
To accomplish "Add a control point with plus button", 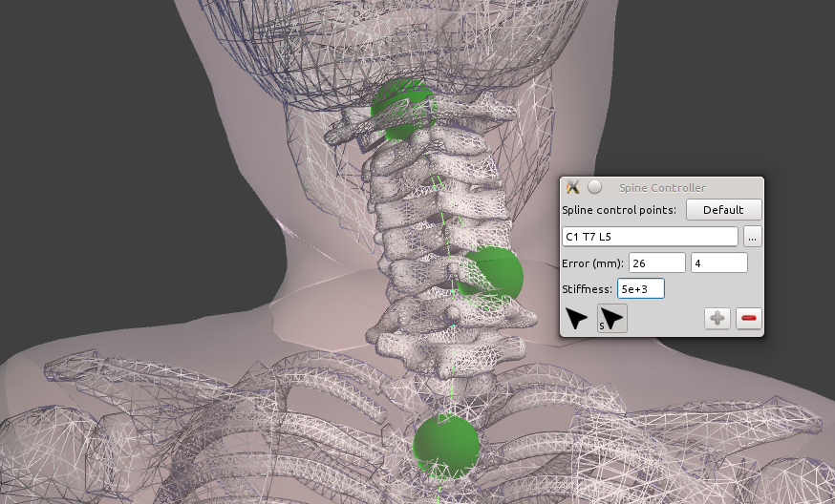I will (717, 318).
